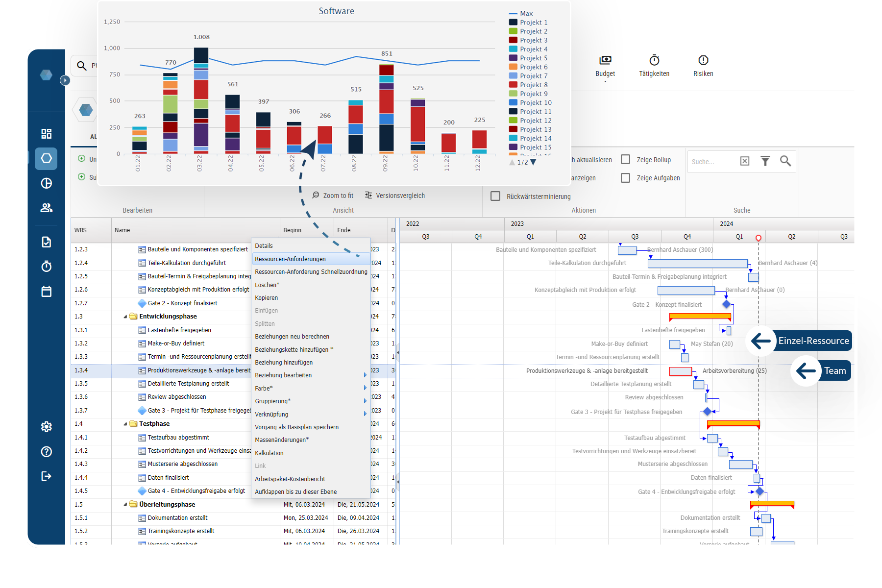Enable the Zeige Rollup checkbox

[626, 160]
